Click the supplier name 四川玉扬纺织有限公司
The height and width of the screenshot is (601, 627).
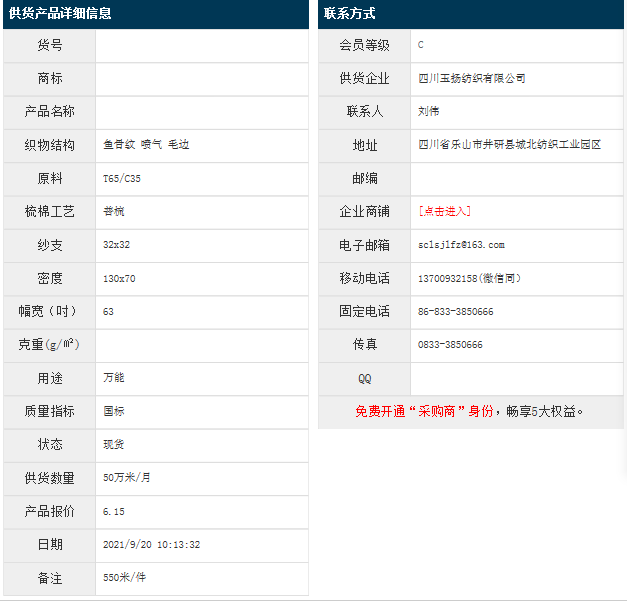[x=471, y=78]
